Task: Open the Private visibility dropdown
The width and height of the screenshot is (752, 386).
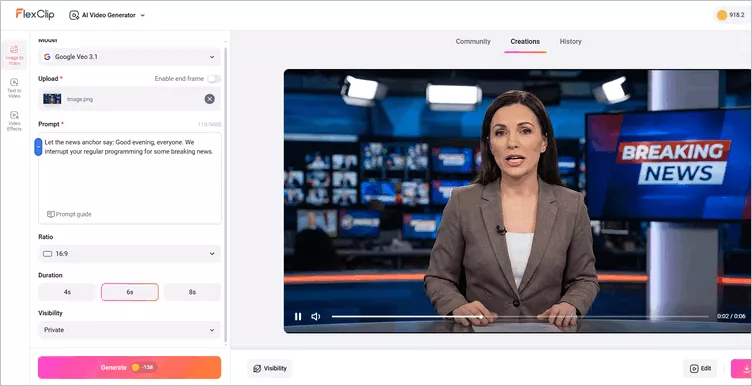Action: (129, 330)
